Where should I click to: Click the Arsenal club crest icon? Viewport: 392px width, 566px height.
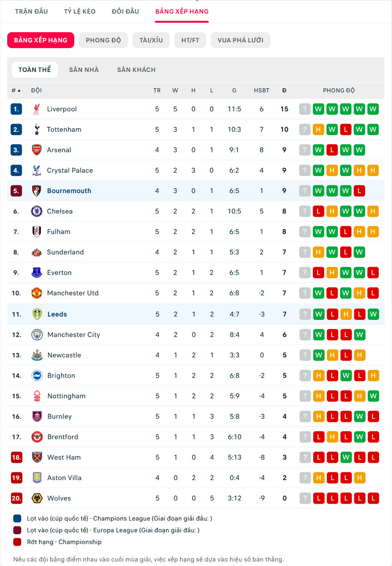[x=36, y=150]
